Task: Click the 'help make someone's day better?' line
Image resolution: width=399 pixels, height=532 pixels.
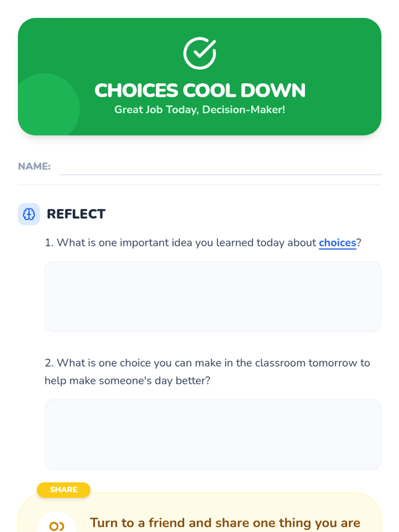Action: pos(127,380)
